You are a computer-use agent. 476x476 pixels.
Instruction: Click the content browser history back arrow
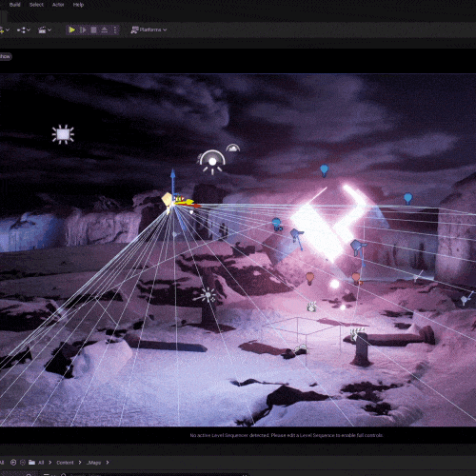point(13,463)
